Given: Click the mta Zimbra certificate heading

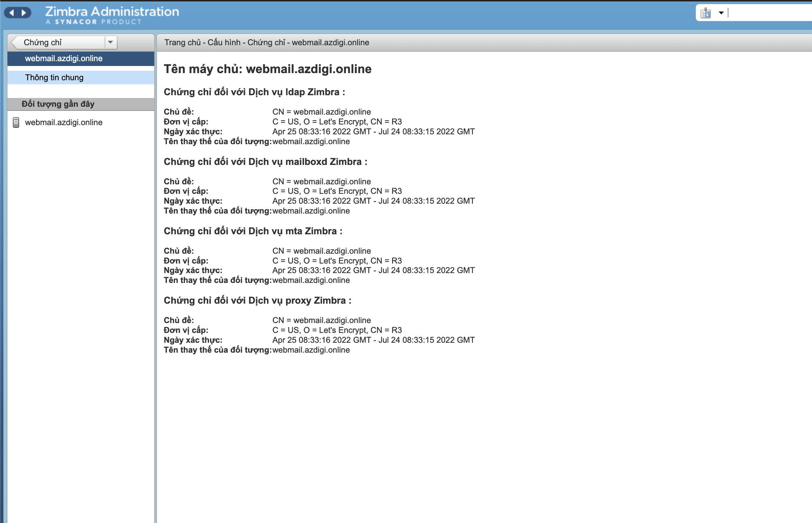Looking at the screenshot, I should click(253, 231).
